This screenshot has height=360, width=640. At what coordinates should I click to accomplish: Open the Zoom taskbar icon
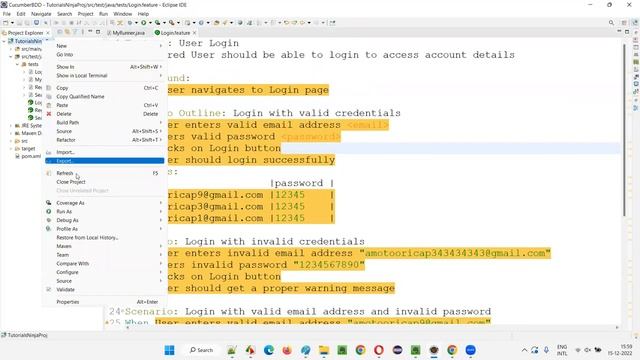(470, 350)
